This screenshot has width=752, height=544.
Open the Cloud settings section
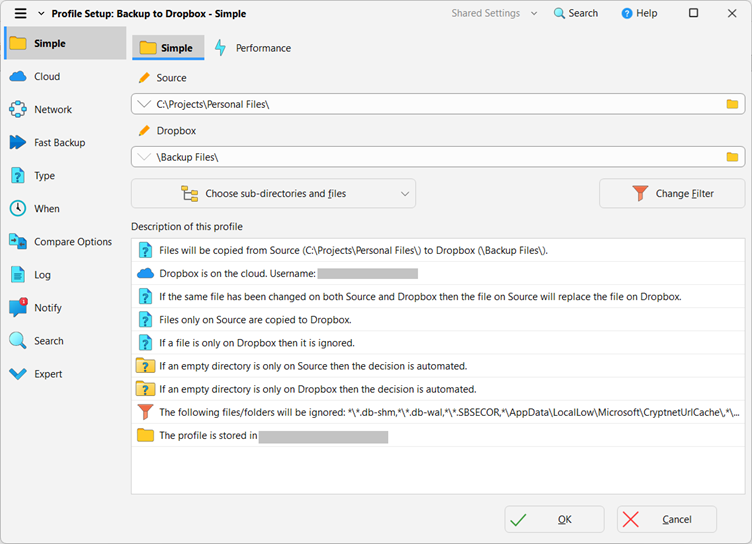(x=47, y=77)
